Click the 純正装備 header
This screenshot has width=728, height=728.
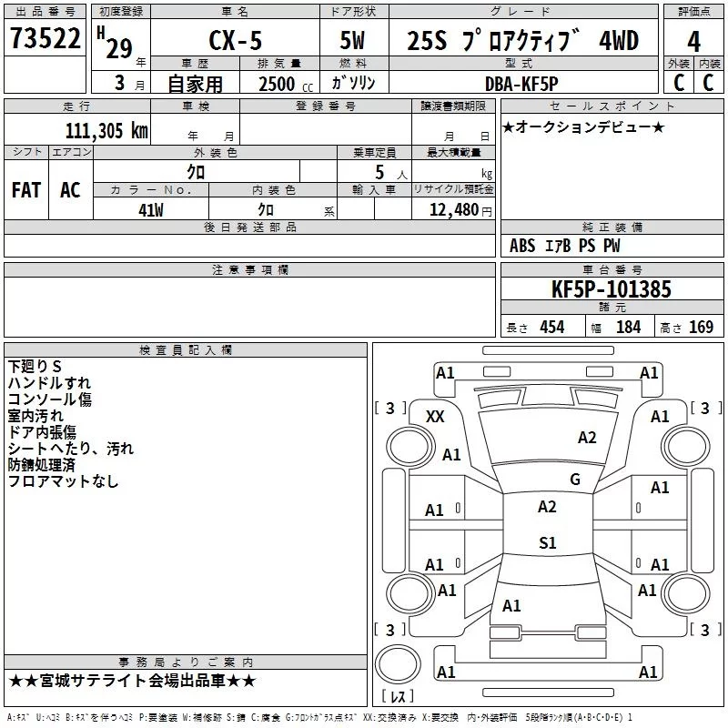(612, 227)
